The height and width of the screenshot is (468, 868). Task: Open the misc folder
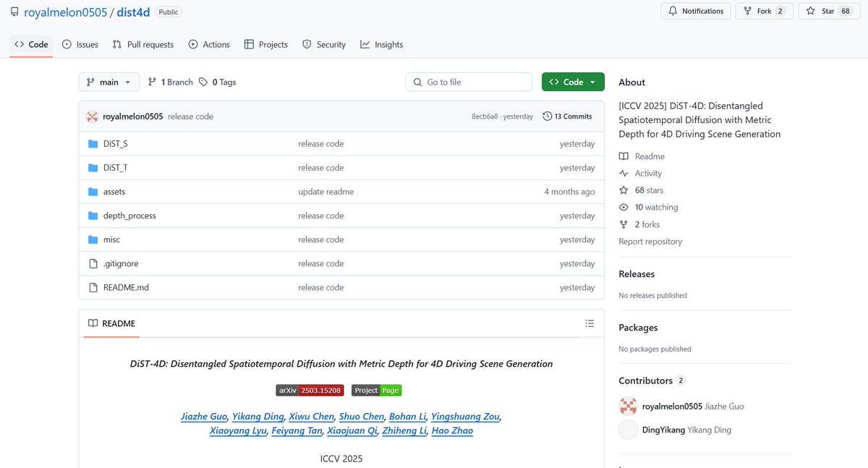(111, 239)
